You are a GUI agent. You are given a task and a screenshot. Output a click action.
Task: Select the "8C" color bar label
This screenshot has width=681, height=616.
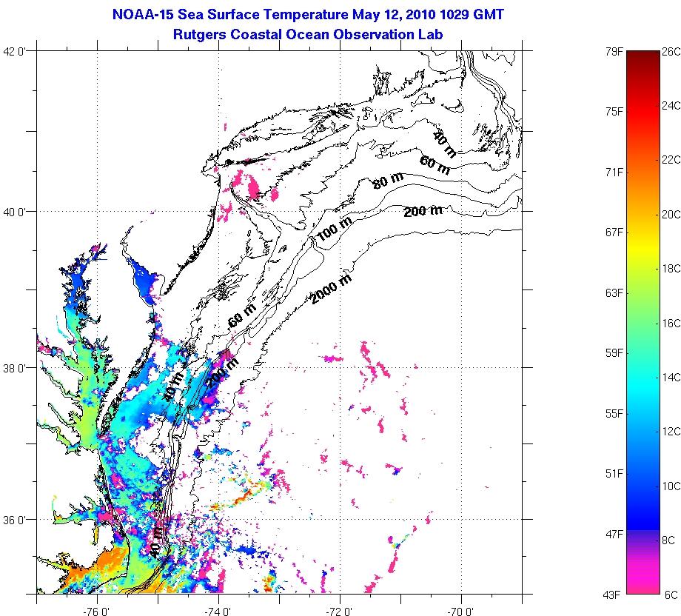[668, 540]
